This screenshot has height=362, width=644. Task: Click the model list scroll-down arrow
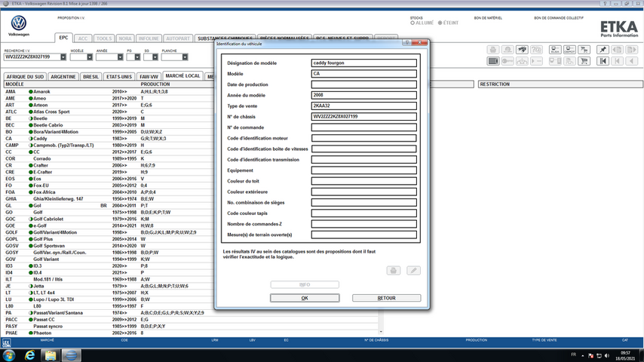pyautogui.click(x=381, y=332)
